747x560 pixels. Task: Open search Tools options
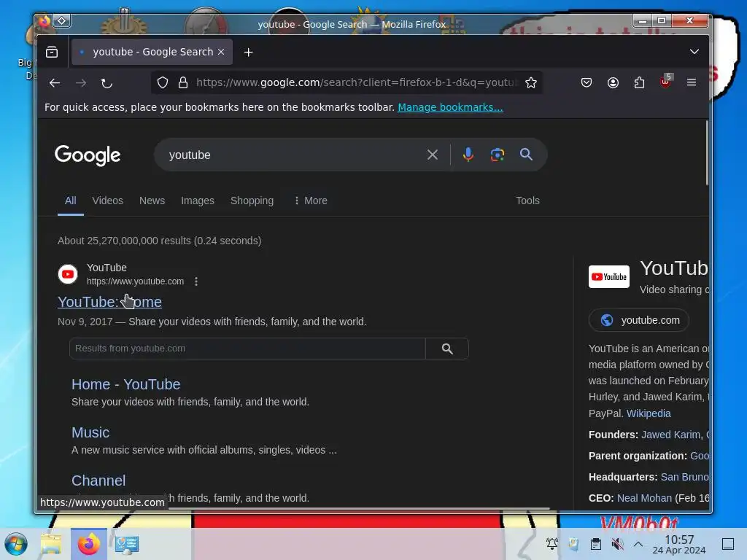pyautogui.click(x=527, y=201)
